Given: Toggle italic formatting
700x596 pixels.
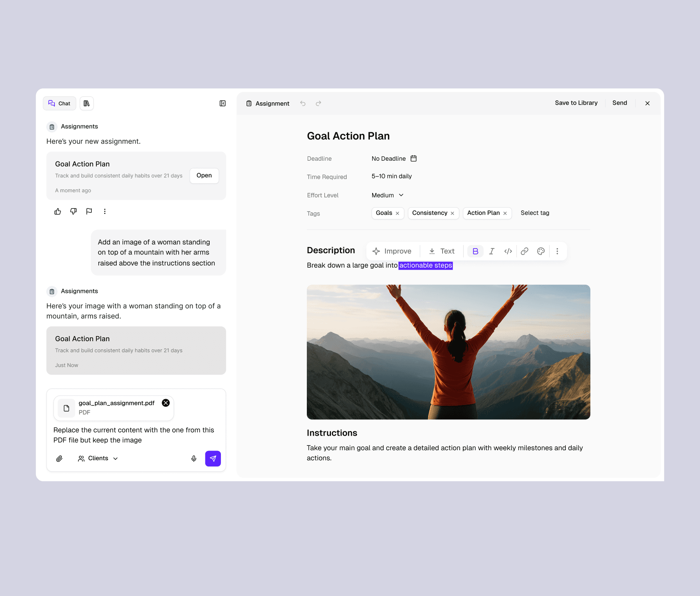Looking at the screenshot, I should pos(492,251).
